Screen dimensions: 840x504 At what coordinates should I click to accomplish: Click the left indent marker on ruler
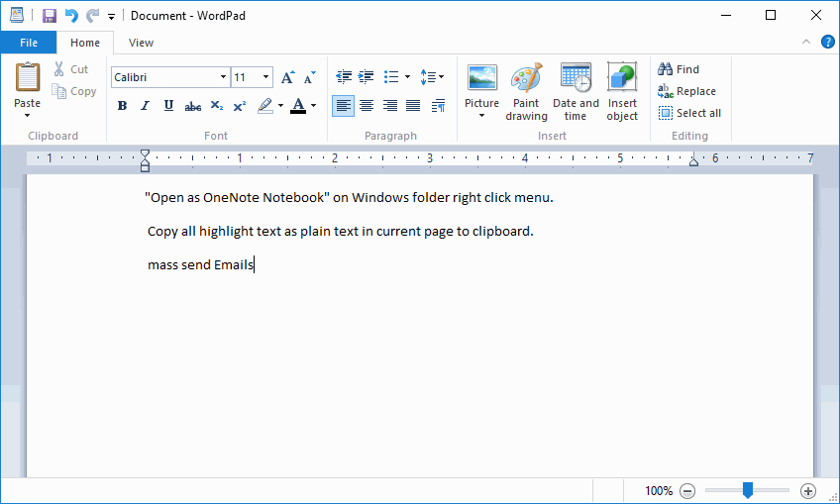pos(145,160)
